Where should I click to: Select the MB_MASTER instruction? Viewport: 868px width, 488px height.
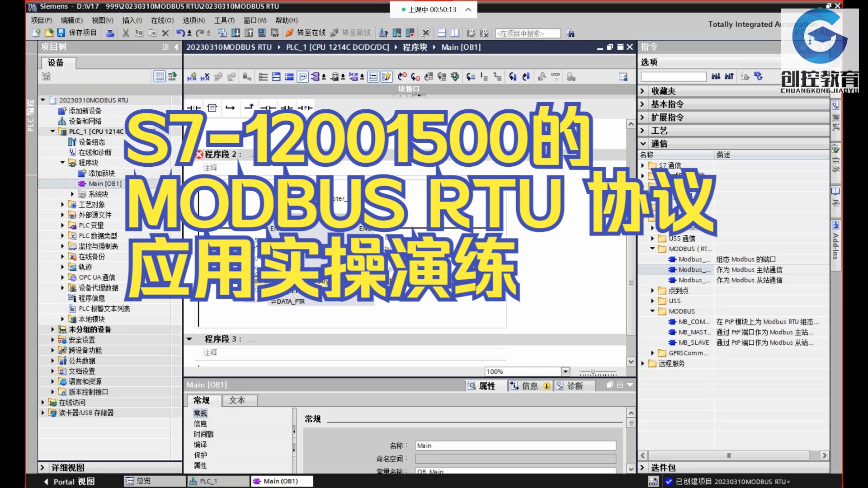[694, 332]
